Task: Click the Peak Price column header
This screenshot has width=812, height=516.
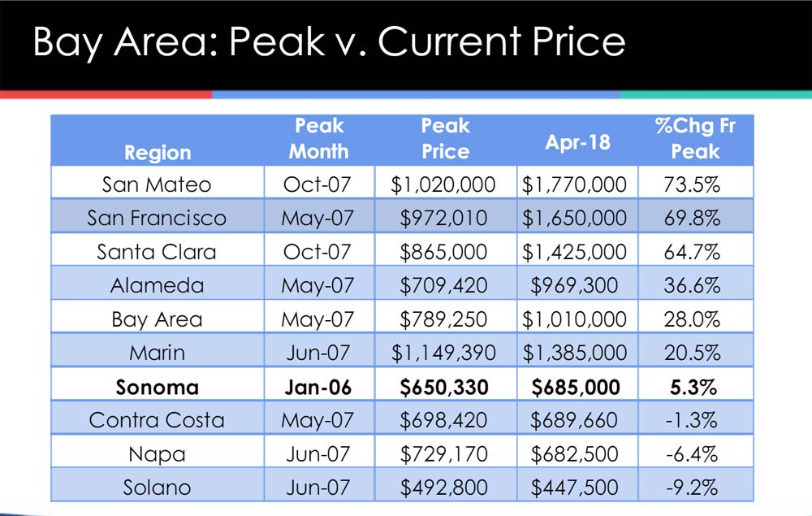Action: (x=445, y=139)
